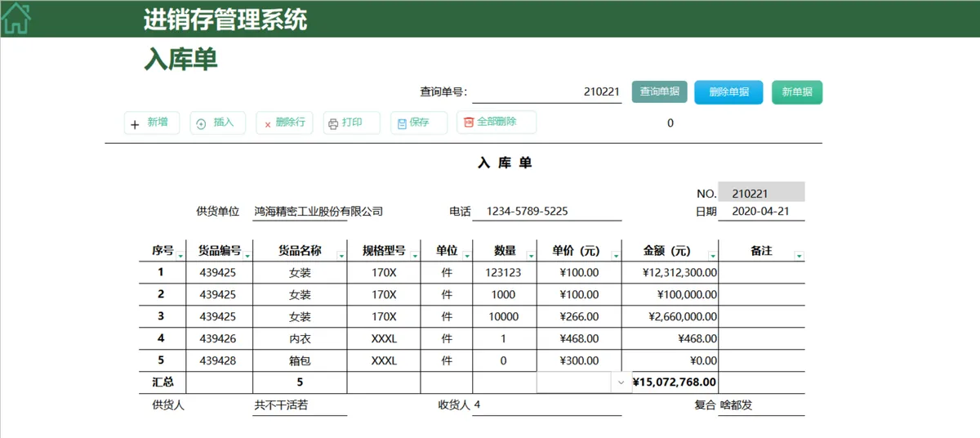Click the 删除行 delete row button

[x=284, y=123]
